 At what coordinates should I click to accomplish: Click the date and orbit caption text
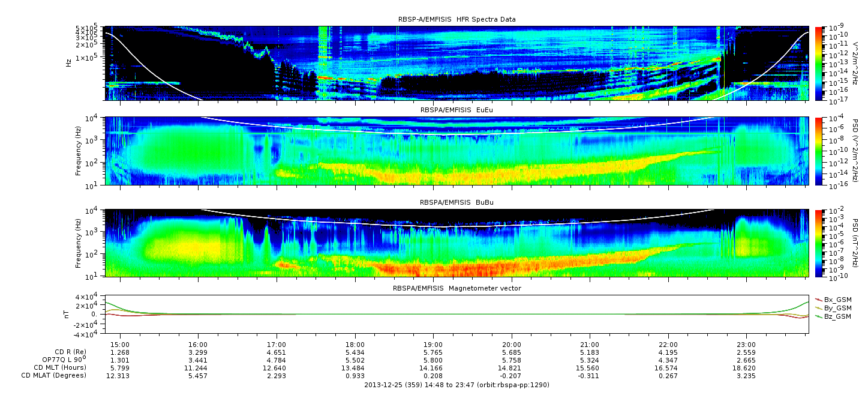456,385
